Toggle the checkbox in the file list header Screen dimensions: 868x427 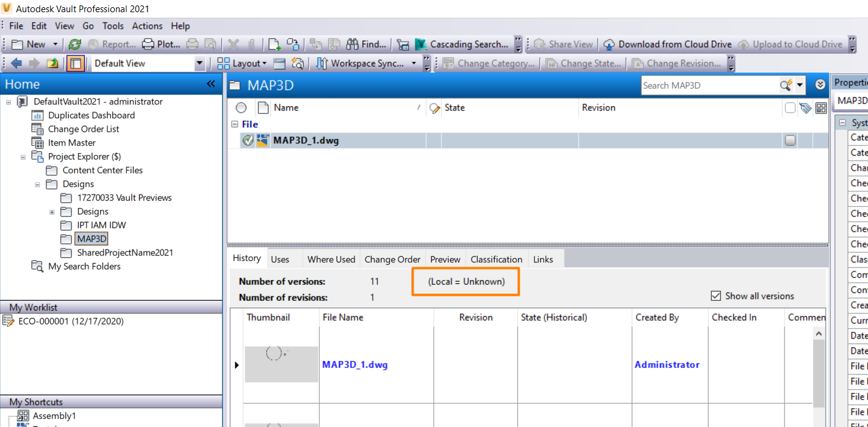790,107
